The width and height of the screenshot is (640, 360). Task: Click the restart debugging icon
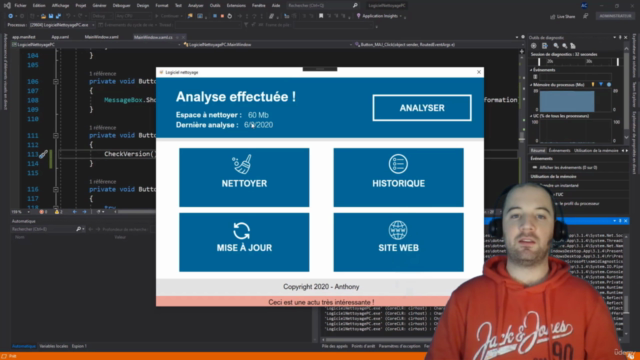(229, 16)
